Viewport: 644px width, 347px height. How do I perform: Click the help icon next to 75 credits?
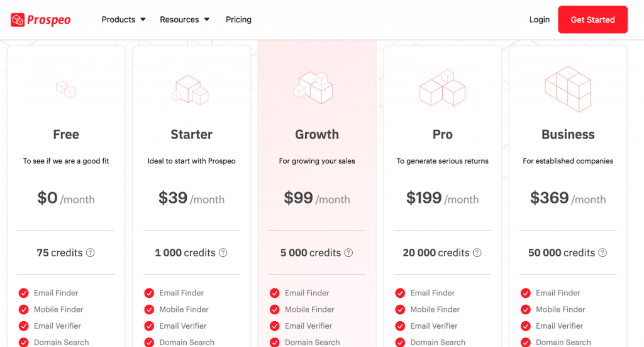pos(91,253)
